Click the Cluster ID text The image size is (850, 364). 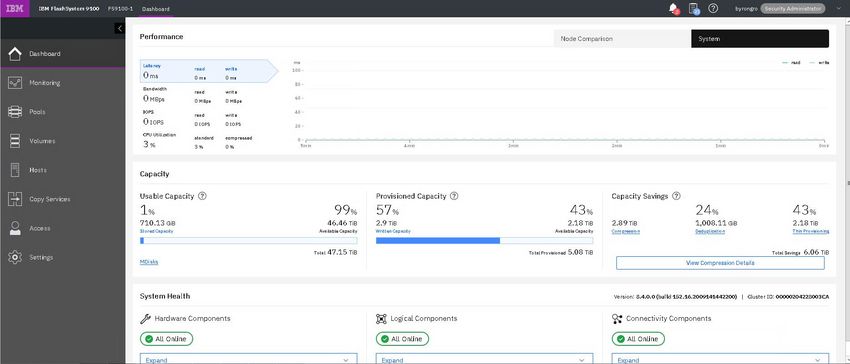(788, 297)
